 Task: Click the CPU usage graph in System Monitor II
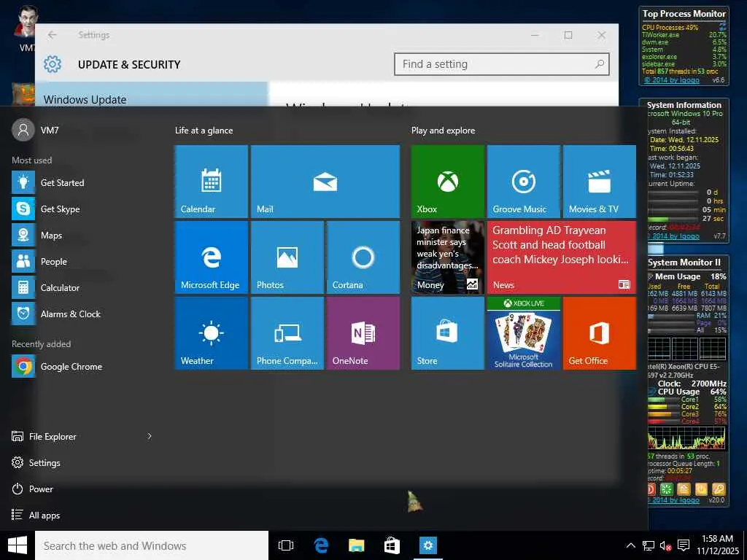pos(686,437)
